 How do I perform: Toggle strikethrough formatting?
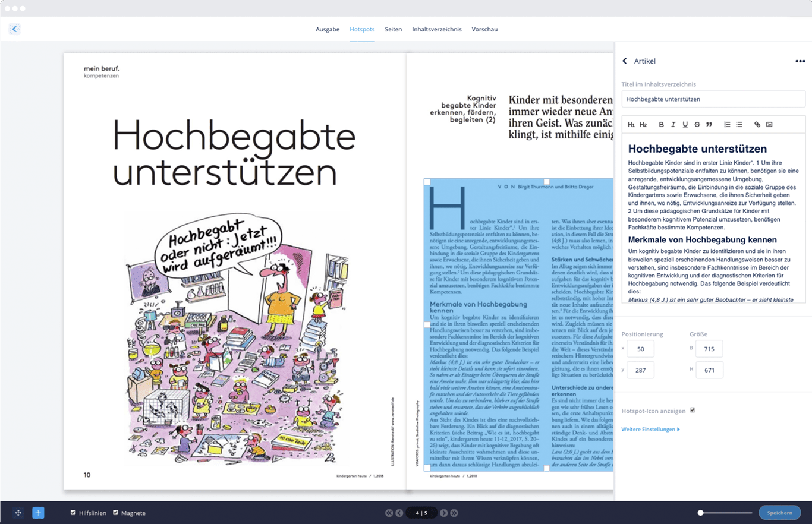pos(697,125)
